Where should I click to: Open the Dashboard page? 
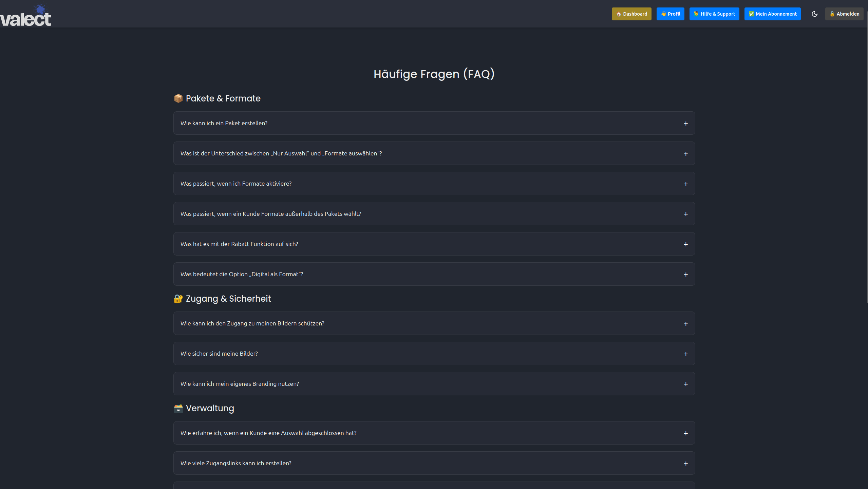click(x=631, y=14)
